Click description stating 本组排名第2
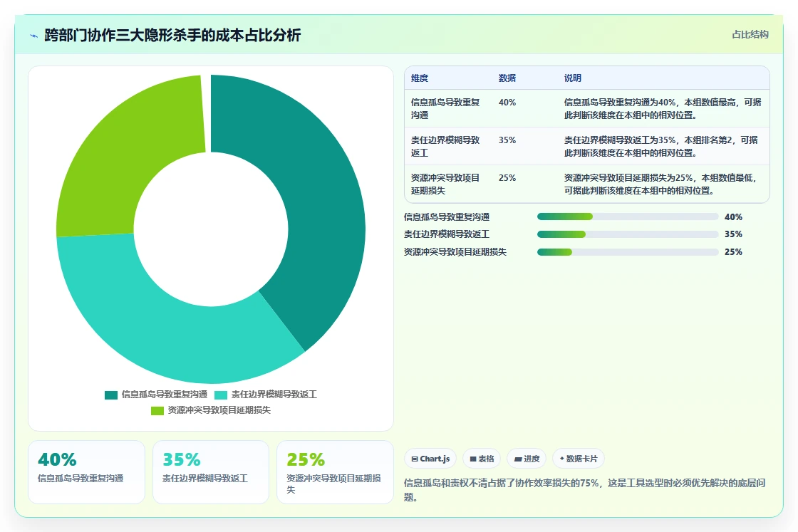The height and width of the screenshot is (532, 798). (661, 147)
